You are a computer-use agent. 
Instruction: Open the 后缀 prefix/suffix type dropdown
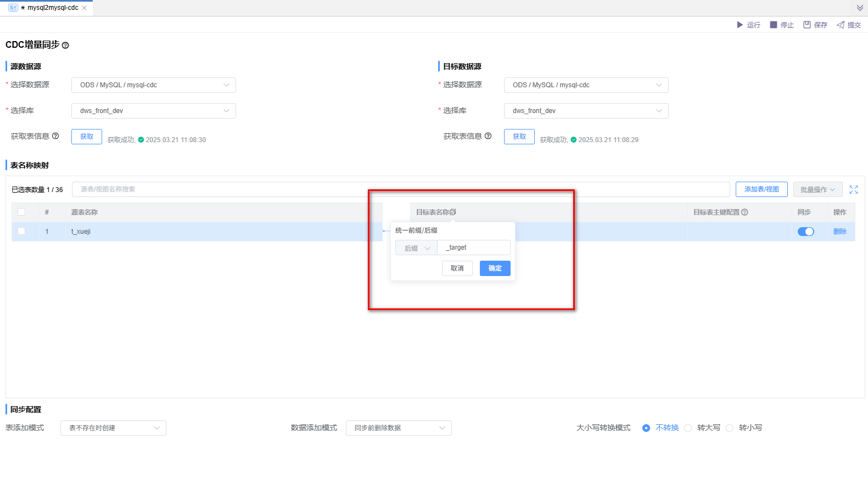tap(417, 248)
